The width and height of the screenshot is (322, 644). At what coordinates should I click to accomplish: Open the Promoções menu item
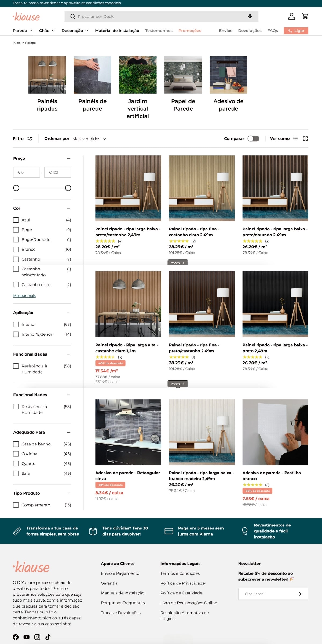pos(190,31)
